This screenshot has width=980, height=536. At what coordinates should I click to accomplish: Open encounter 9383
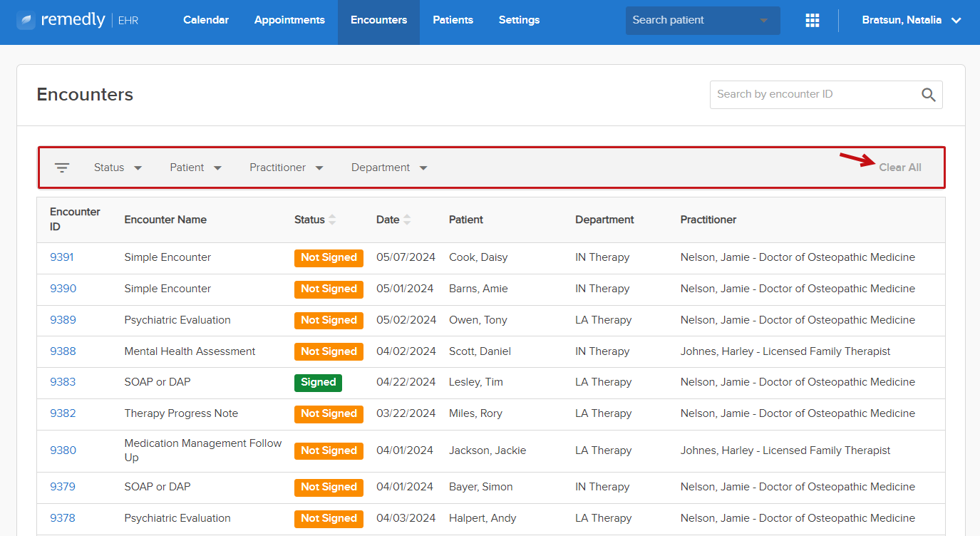pyautogui.click(x=63, y=382)
